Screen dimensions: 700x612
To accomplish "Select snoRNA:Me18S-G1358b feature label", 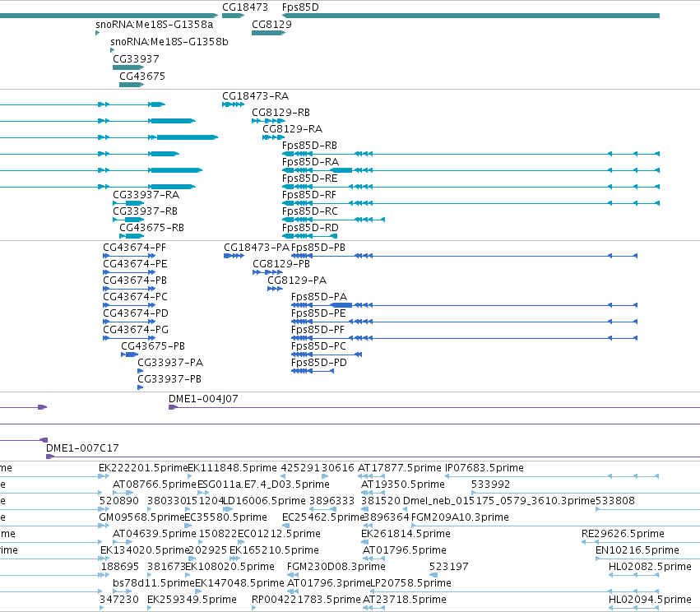I will 169,42.
